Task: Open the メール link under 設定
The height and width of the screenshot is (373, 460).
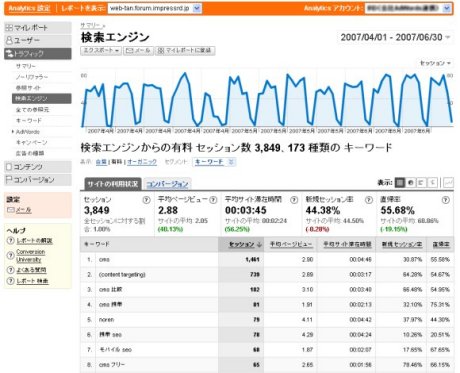Action: pyautogui.click(x=24, y=210)
